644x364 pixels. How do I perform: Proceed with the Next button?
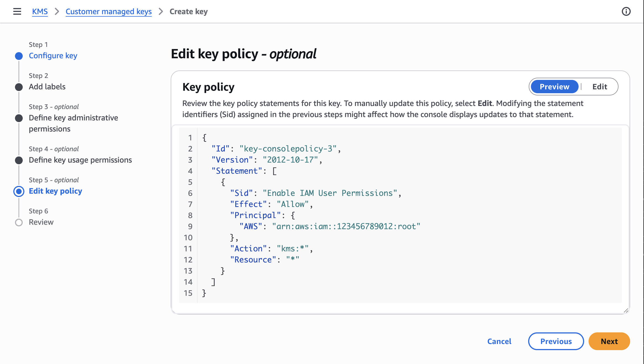click(609, 341)
